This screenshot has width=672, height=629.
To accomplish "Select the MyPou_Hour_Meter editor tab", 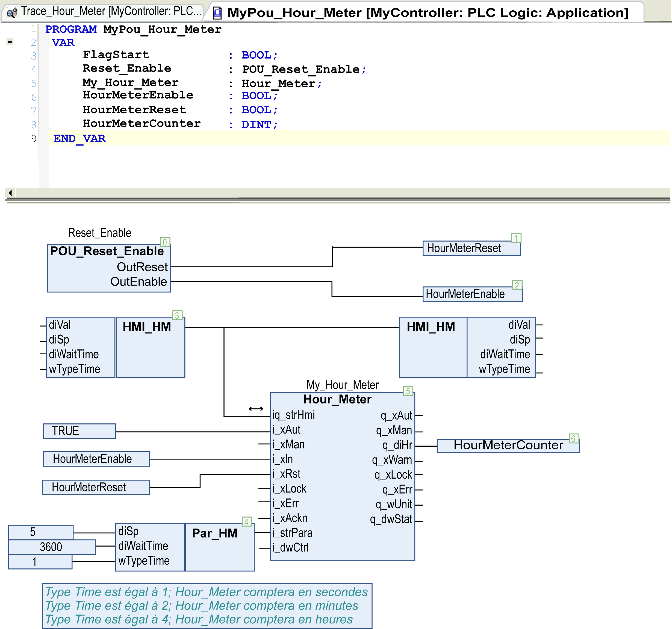I will click(427, 13).
